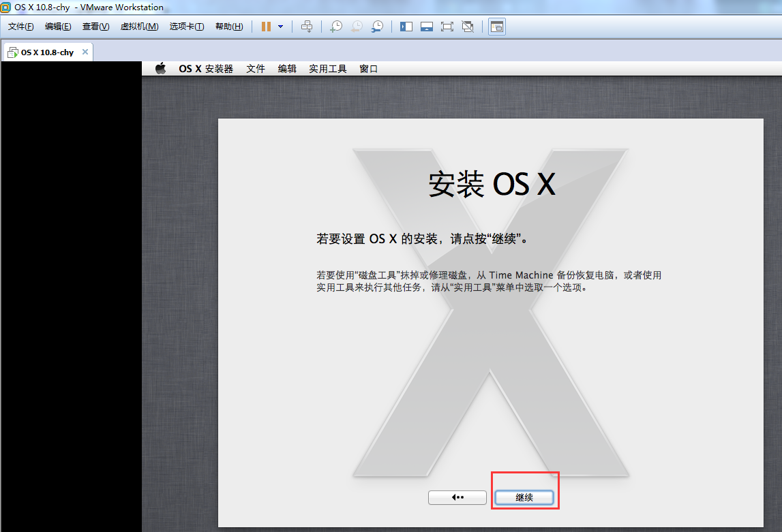Click the send Ctrl+Alt+Del icon
The width and height of the screenshot is (782, 532).
point(307,27)
